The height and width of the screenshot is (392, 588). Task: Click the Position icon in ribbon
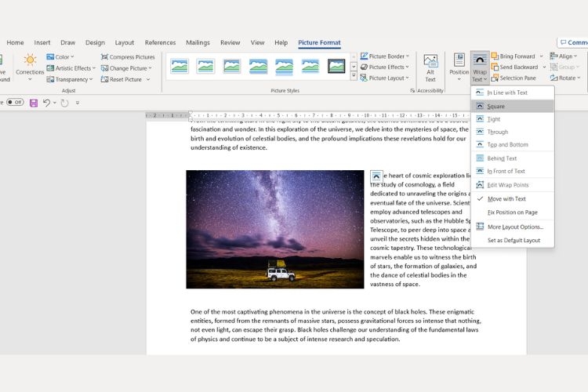click(x=459, y=60)
